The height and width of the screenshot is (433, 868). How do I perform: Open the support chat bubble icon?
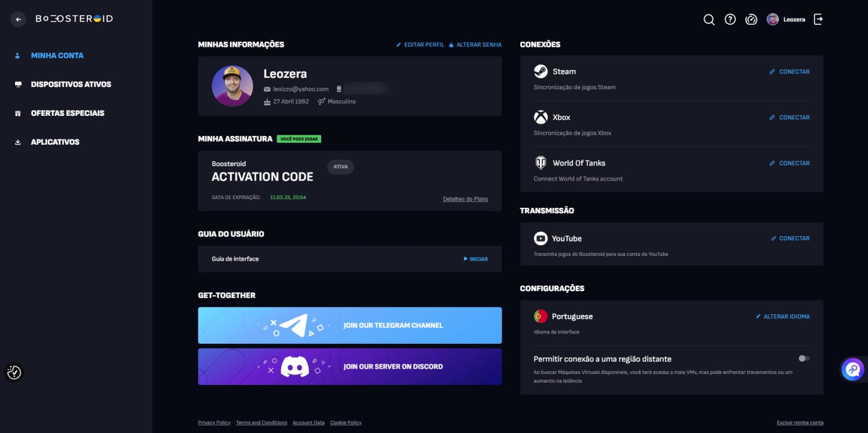pyautogui.click(x=852, y=369)
